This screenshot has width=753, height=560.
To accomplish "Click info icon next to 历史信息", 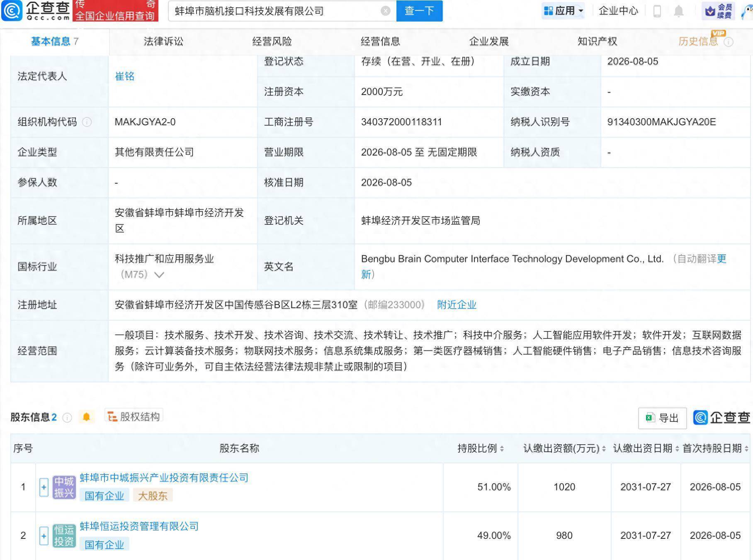I will pos(729,42).
